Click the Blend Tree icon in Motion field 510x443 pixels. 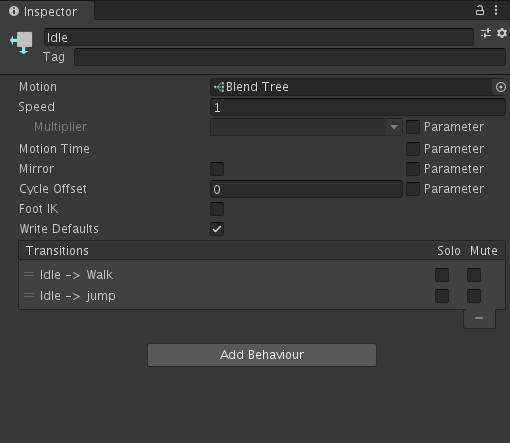219,87
